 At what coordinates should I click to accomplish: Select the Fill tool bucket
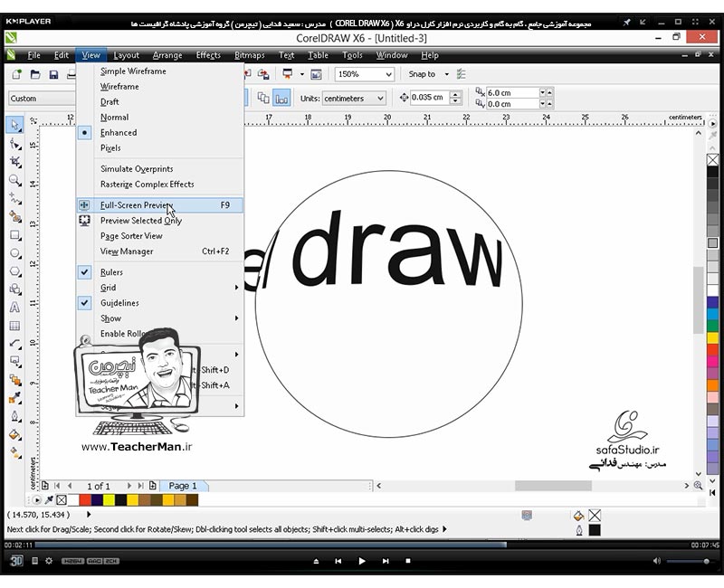(14, 434)
